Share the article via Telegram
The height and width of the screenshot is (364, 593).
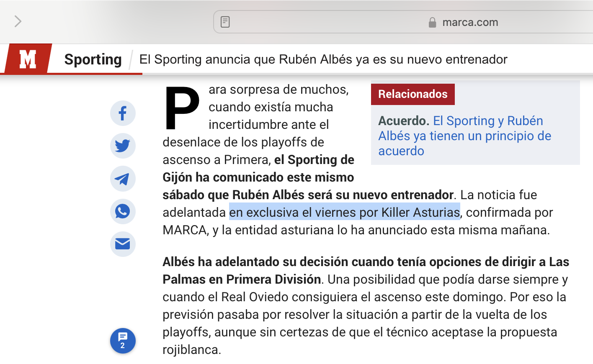[123, 179]
